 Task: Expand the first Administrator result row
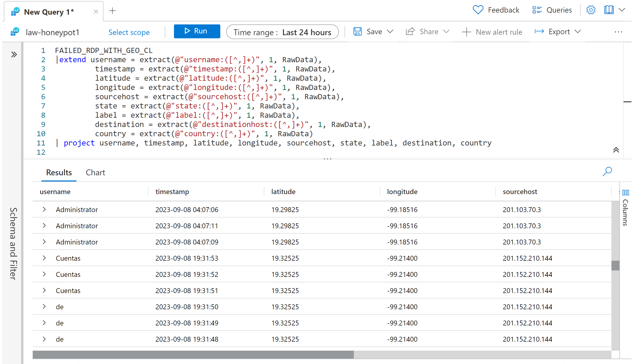[44, 210]
